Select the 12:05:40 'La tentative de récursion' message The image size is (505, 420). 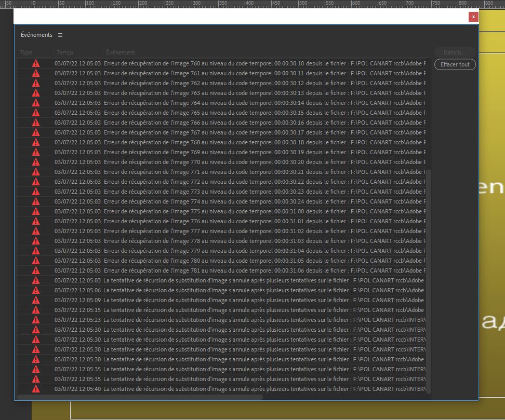coord(264,389)
